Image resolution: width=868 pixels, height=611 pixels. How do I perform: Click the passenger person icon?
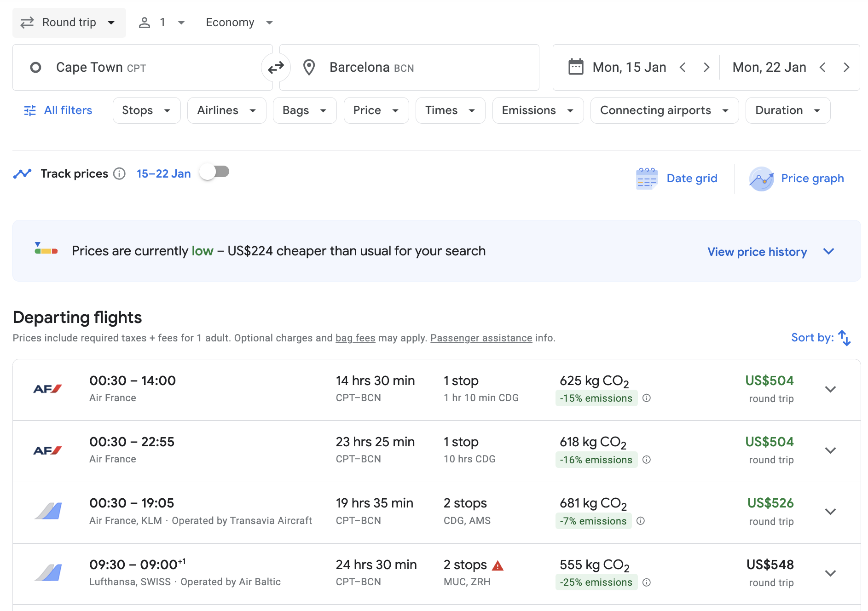[x=145, y=23]
